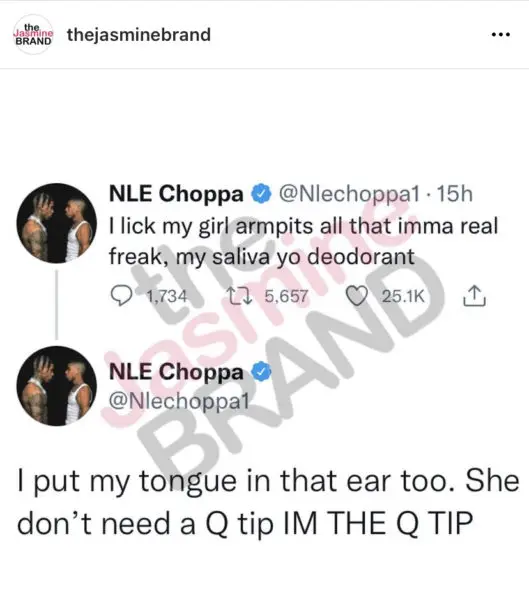Select NLE Choppa name in first tweet

tap(176, 193)
